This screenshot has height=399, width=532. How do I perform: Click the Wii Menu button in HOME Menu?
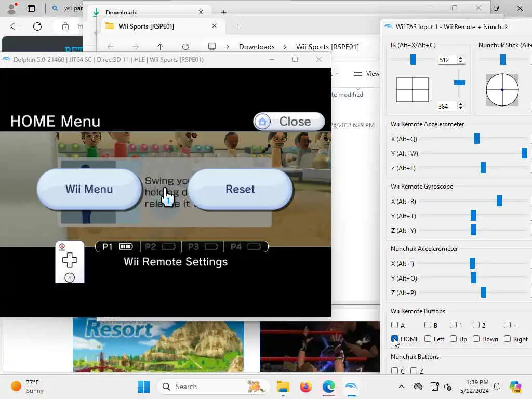click(x=89, y=189)
